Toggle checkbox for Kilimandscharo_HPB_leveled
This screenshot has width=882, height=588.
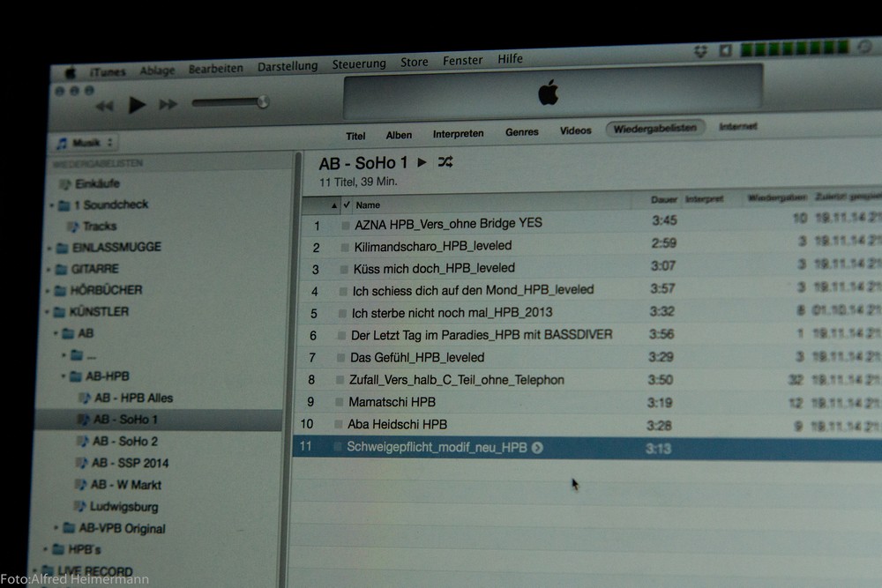tap(344, 248)
